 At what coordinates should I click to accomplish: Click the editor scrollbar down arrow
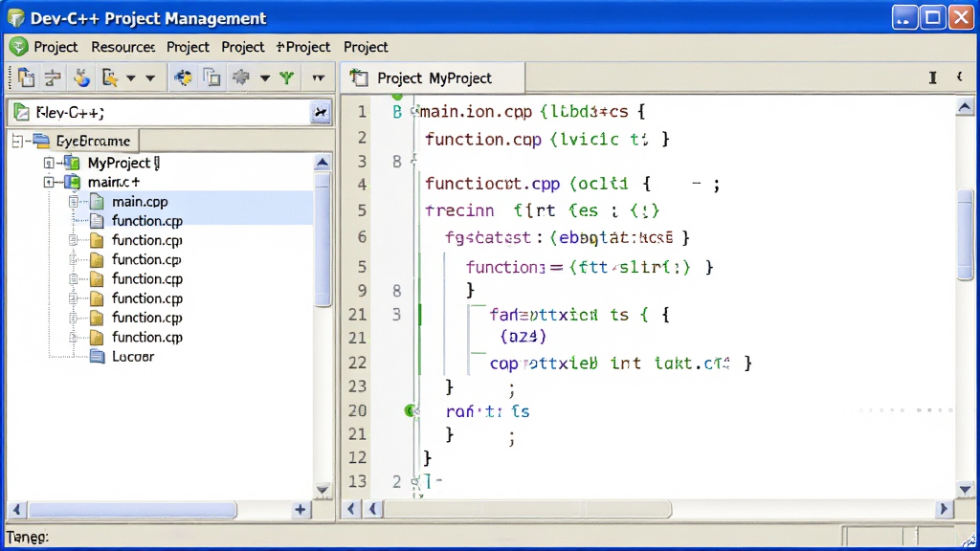[965, 490]
